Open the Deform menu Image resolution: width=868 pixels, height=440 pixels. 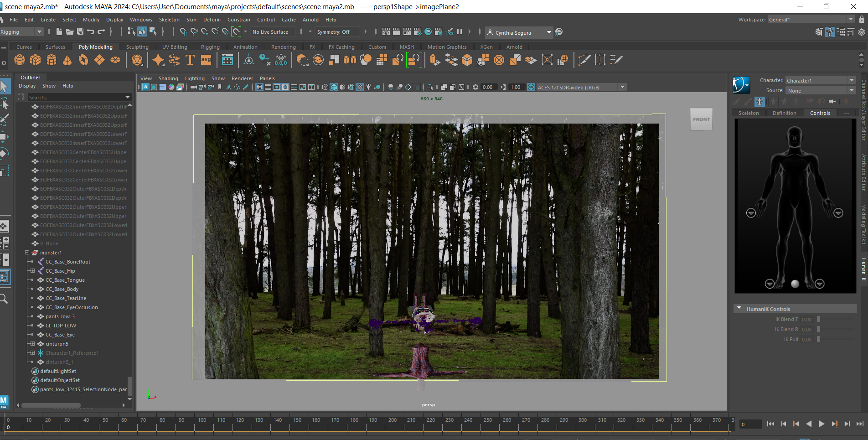tap(212, 20)
